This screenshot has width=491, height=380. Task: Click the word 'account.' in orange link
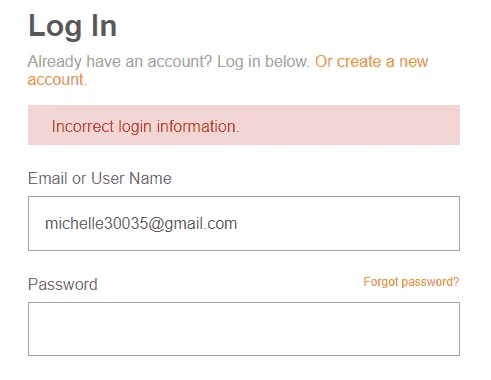point(57,80)
